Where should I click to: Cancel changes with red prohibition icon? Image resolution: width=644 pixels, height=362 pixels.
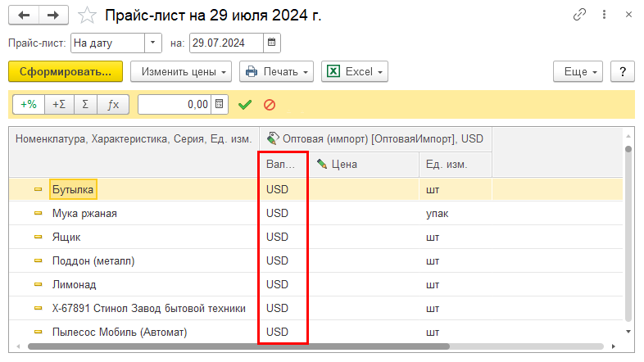[270, 105]
